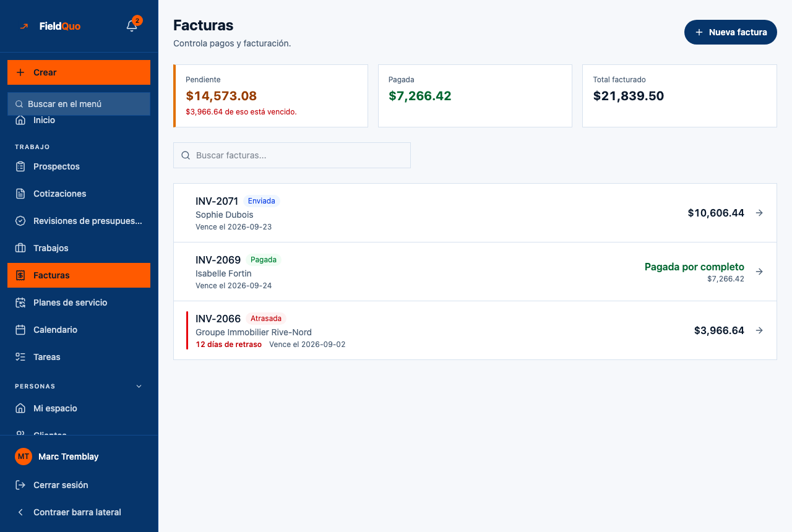792x532 pixels.
Task: Open Planes de servicio calendar icon
Action: point(20,302)
